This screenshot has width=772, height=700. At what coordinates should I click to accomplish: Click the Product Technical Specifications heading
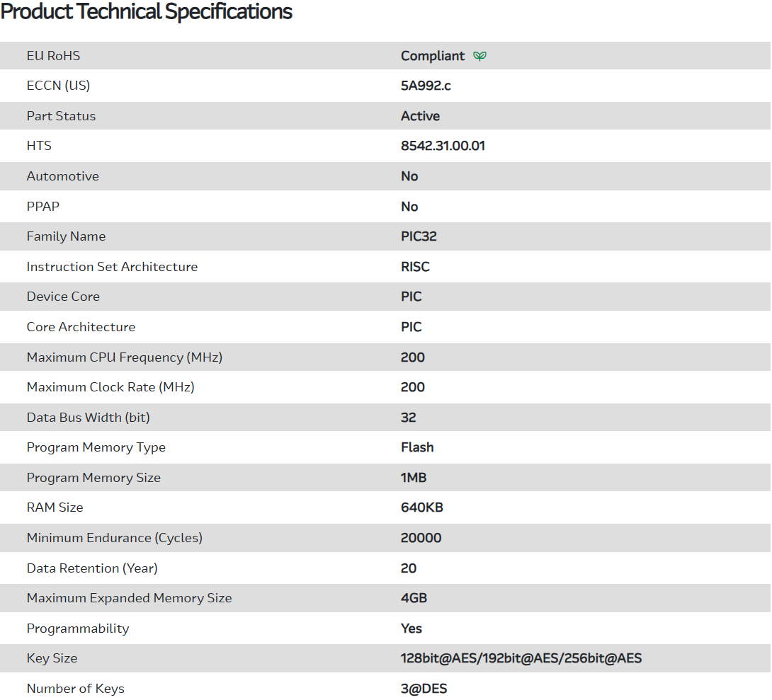coord(147,12)
